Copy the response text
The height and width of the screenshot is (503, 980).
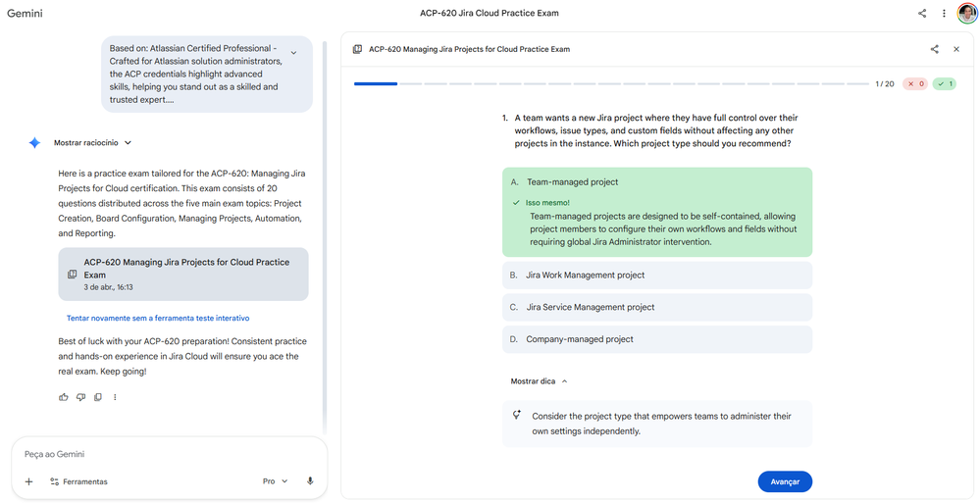tap(97, 397)
